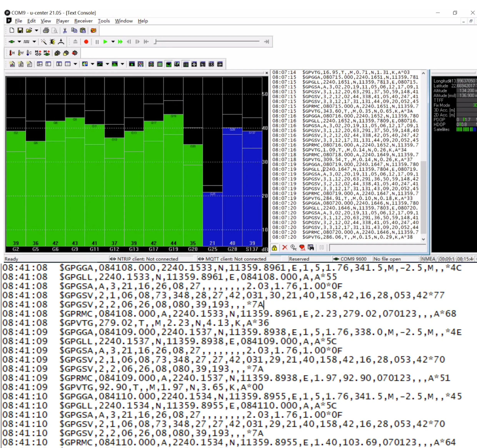Expand the baudrate dropdown arrow
The height and width of the screenshot is (448, 477).
pyautogui.click(x=34, y=42)
